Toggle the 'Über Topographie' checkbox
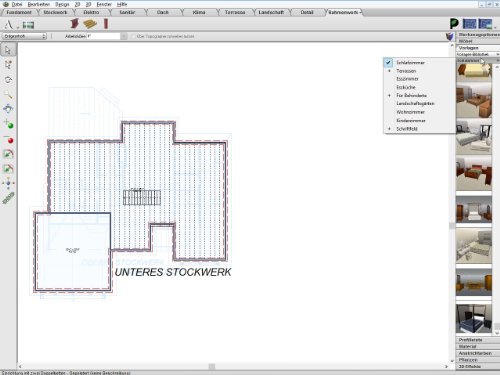The image size is (500, 375). tap(133, 36)
